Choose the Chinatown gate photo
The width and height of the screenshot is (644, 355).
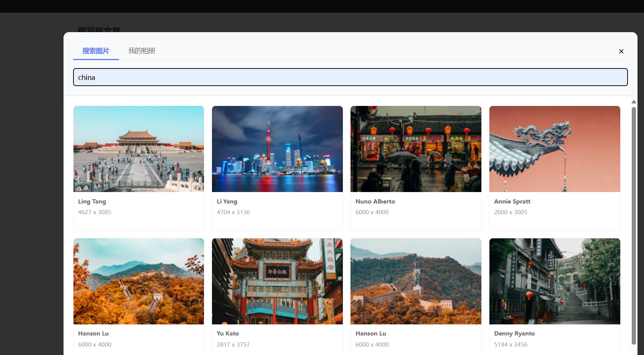[277, 281]
